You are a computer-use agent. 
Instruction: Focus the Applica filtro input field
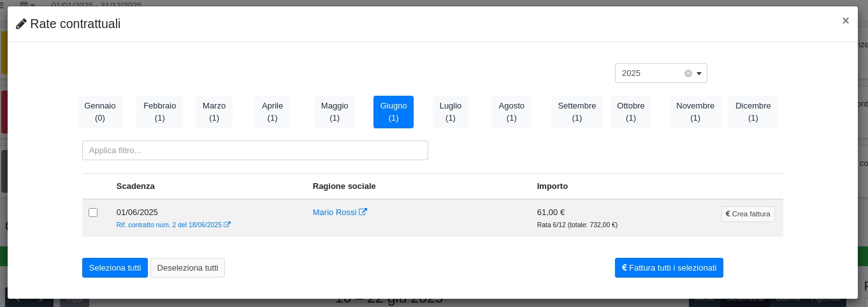click(255, 151)
